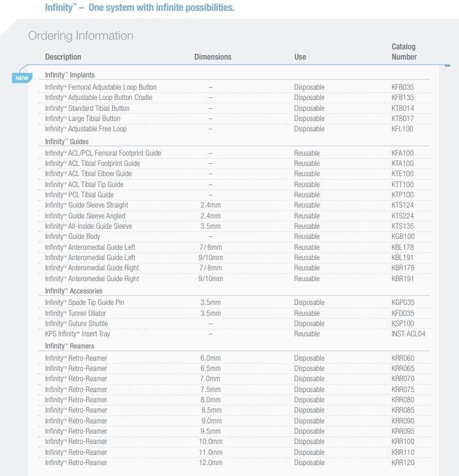Select KPS Infinity Insert Tray description
459x476 pixels.
click(x=77, y=334)
